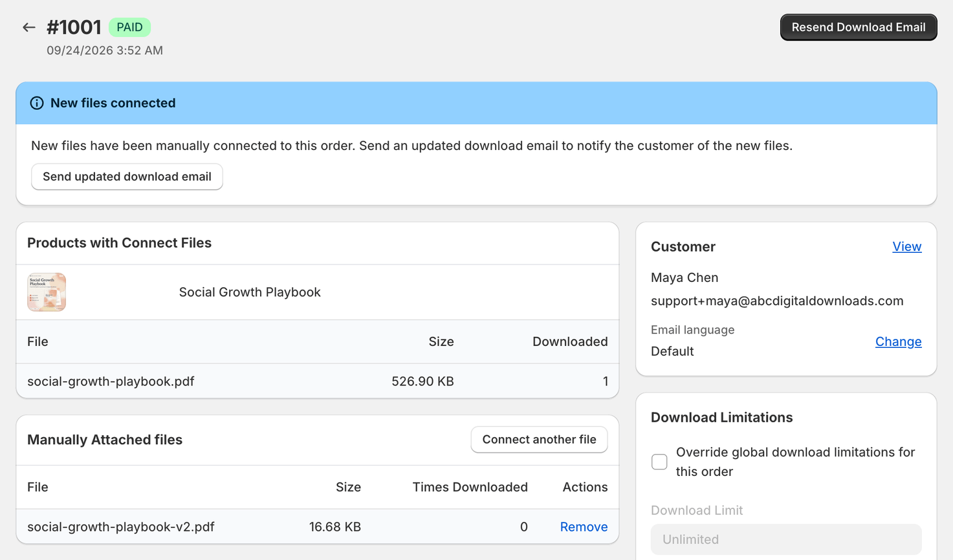
Task: Click the support+maya email address
Action: (x=777, y=301)
